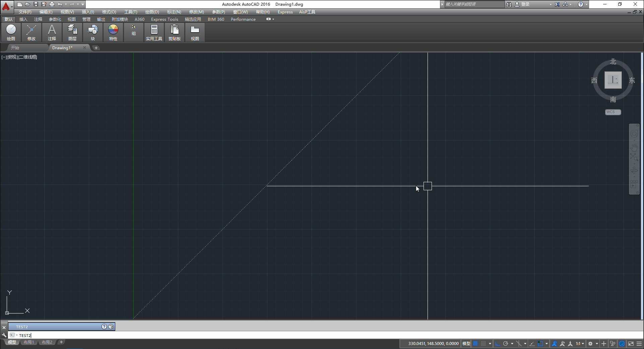Toggle snap mode dotted grid icon
644x349 pixels.
point(483,344)
